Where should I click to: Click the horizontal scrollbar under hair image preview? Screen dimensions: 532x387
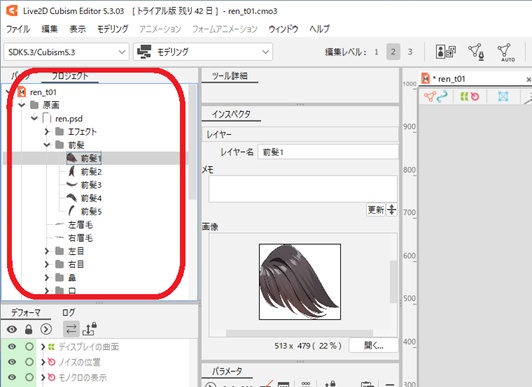tap(299, 333)
